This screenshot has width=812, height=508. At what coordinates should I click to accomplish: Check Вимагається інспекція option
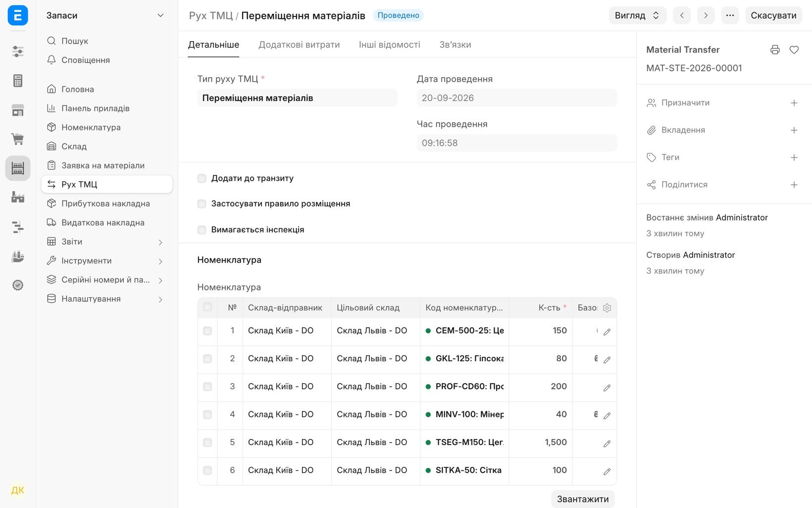click(x=202, y=230)
